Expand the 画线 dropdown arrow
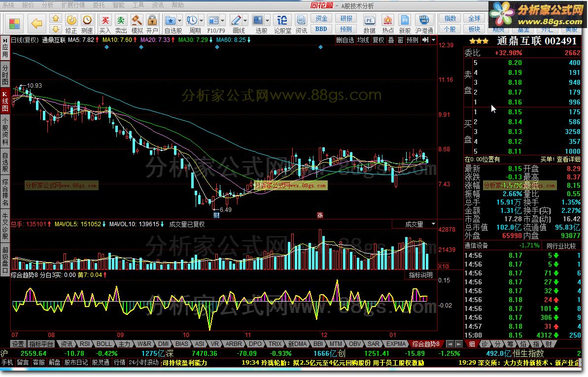The width and height of the screenshot is (588, 377). 245,21
